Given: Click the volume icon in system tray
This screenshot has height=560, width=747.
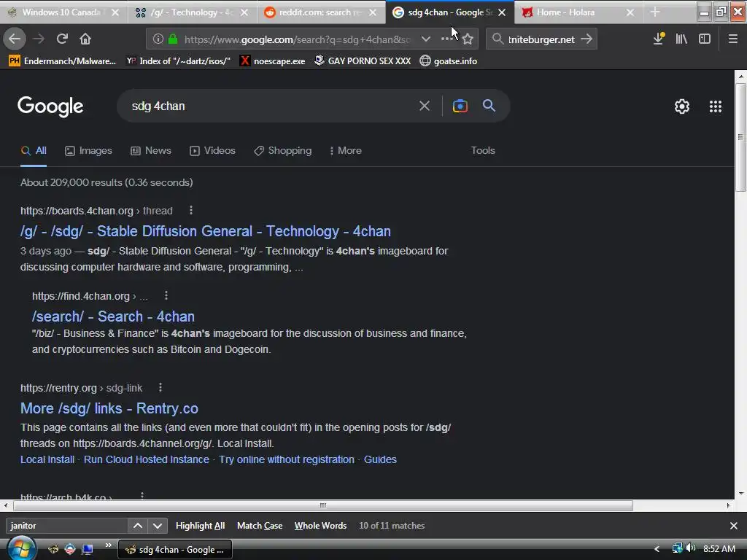Looking at the screenshot, I should (x=691, y=548).
